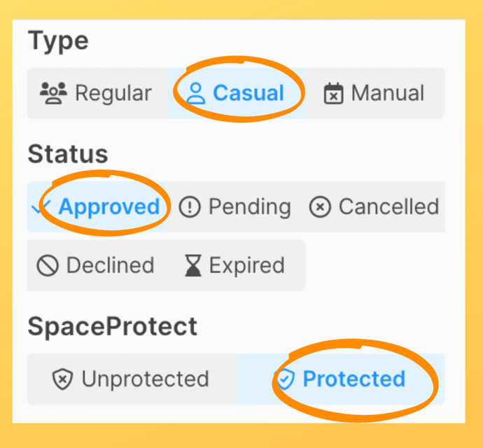The image size is (483, 448).
Task: Filter by Cancelled status
Action: click(374, 206)
